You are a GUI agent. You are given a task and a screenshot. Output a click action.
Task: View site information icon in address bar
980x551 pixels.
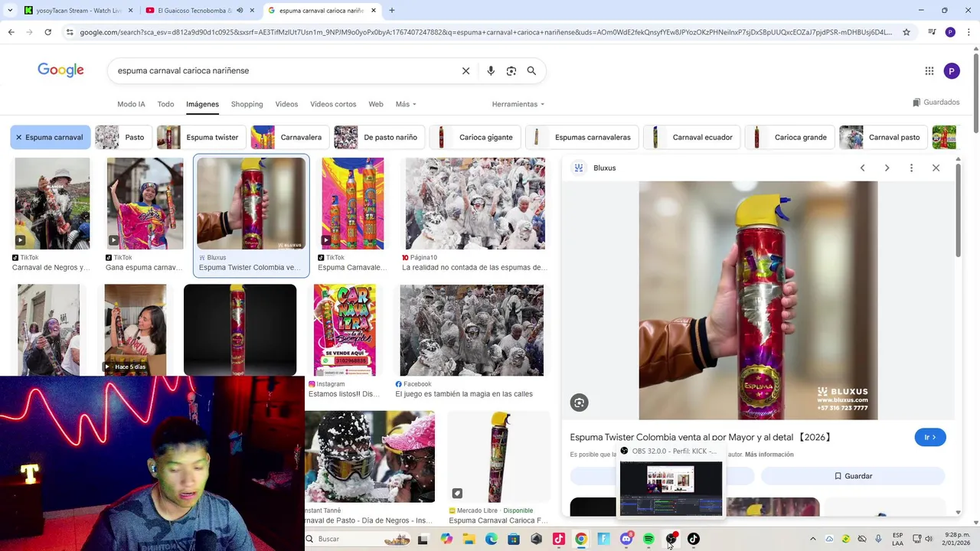point(70,32)
